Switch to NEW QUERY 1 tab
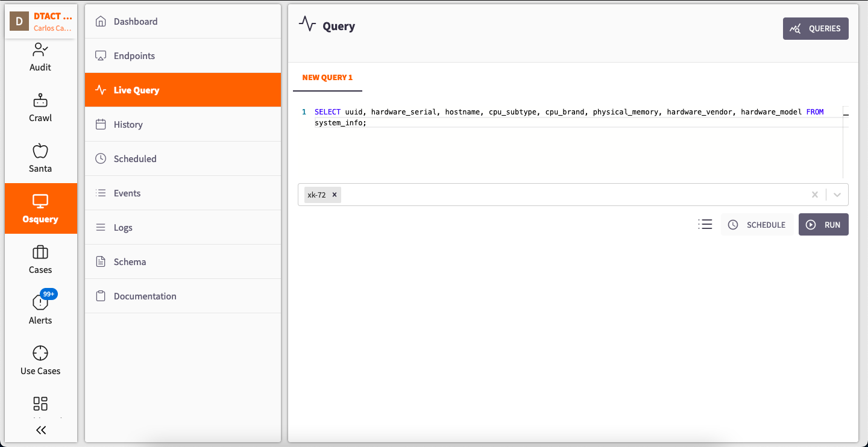 327,78
